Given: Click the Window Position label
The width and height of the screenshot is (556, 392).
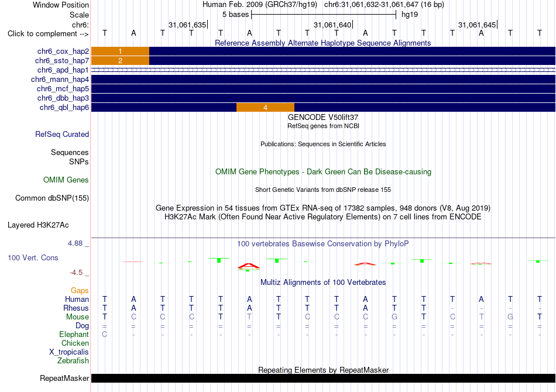Looking at the screenshot, I should [x=61, y=5].
